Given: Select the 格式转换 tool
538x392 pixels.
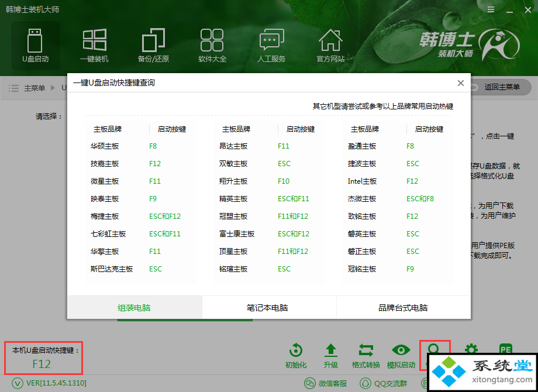Looking at the screenshot, I should pyautogui.click(x=365, y=356).
